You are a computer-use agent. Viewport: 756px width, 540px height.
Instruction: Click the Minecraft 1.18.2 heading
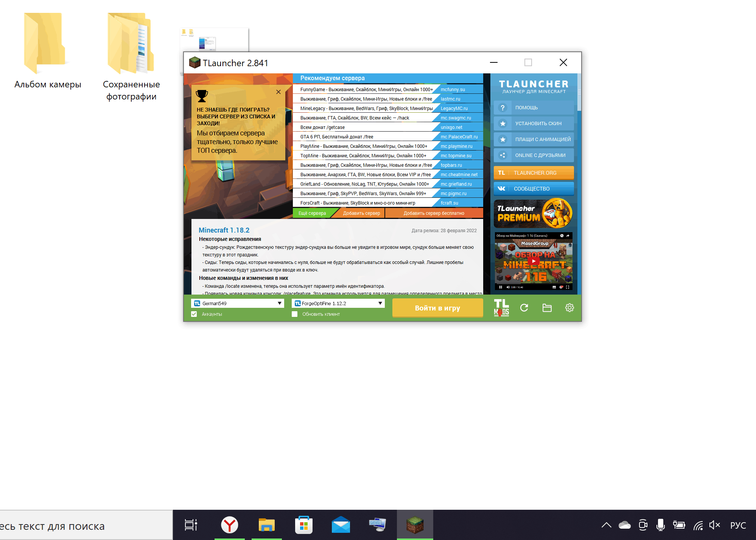(x=224, y=230)
